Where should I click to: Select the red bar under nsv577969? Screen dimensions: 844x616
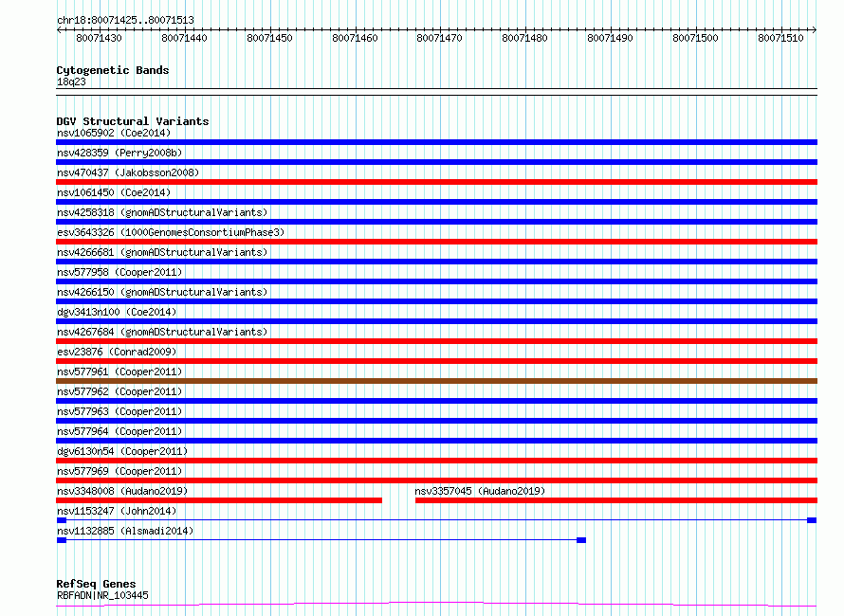(436, 480)
